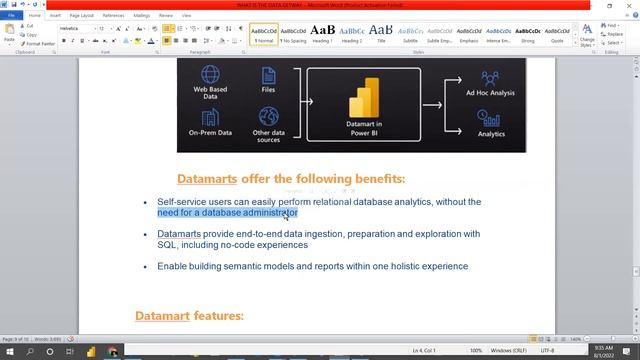
Task: Open Task View on the taskbar
Action: 70,351
